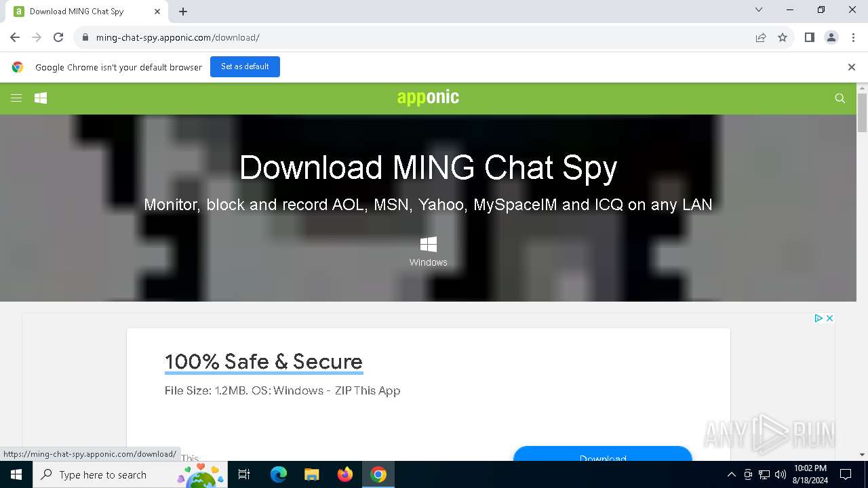Image resolution: width=868 pixels, height=488 pixels.
Task: Open a new browser tab
Action: [183, 12]
